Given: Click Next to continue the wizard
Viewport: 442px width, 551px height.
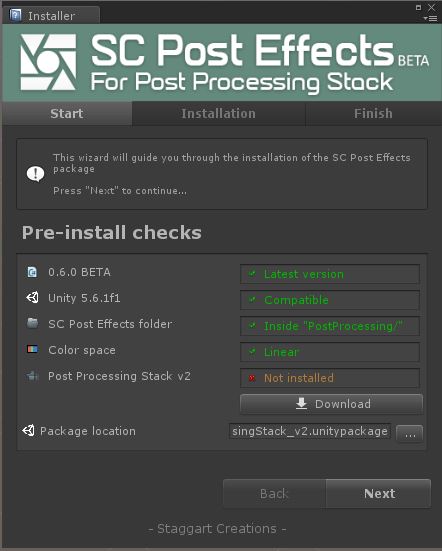Looking at the screenshot, I should point(378,493).
